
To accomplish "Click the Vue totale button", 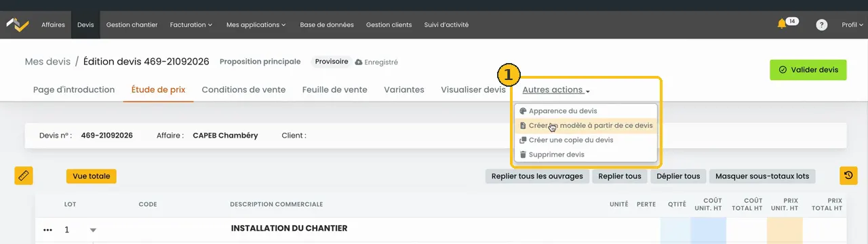I will 92,176.
